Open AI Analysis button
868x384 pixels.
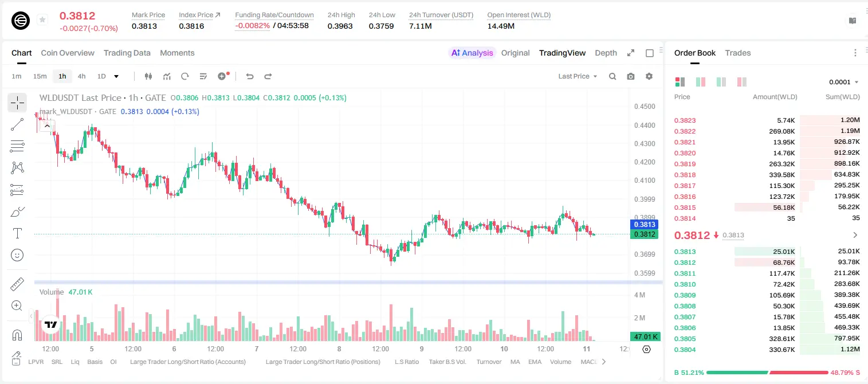472,53
